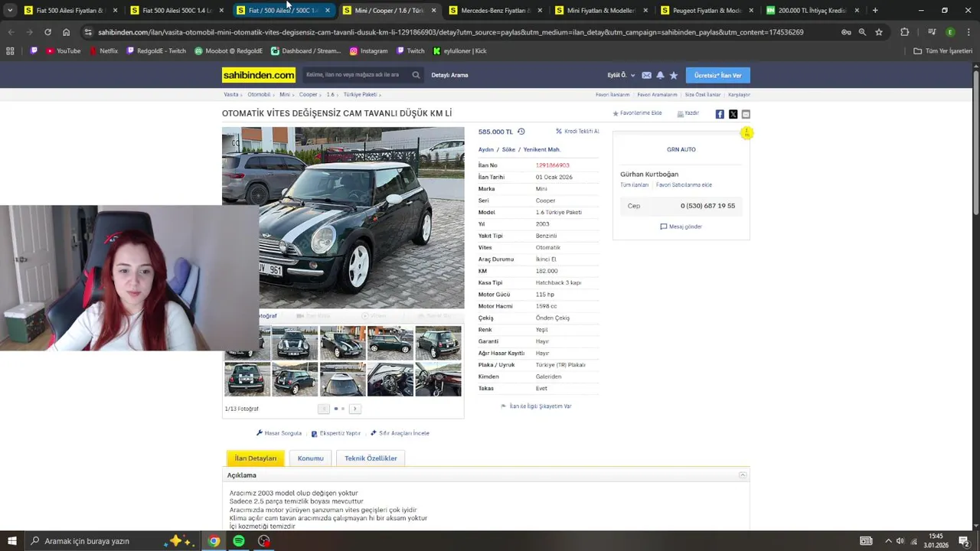This screenshot has width=980, height=551.
Task: Expand the Eylül Ö. account menu
Action: (621, 75)
